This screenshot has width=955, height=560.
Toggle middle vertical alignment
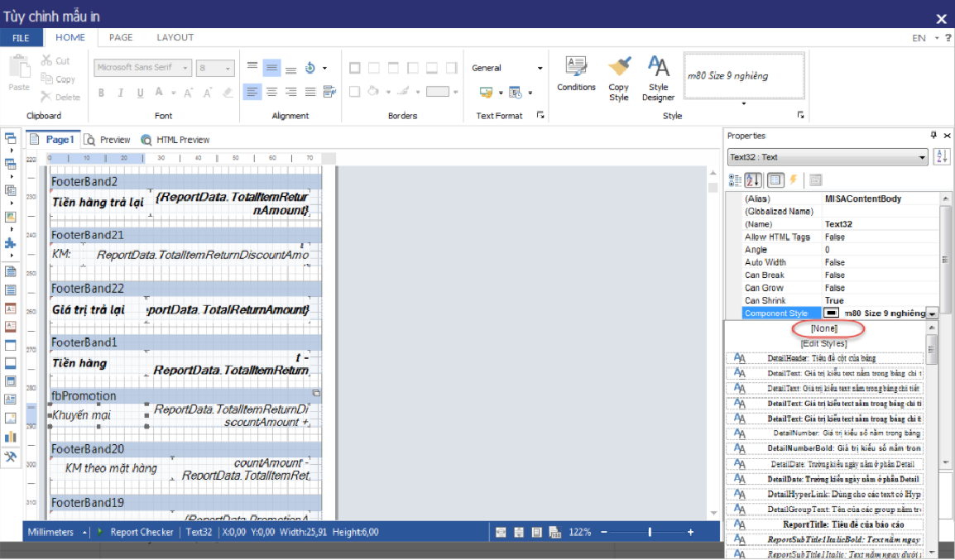[x=271, y=68]
